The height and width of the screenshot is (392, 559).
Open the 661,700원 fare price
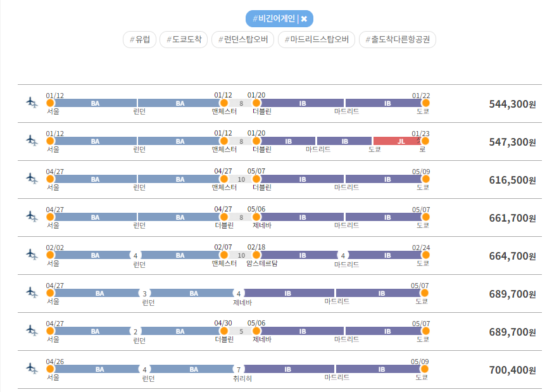pos(512,218)
